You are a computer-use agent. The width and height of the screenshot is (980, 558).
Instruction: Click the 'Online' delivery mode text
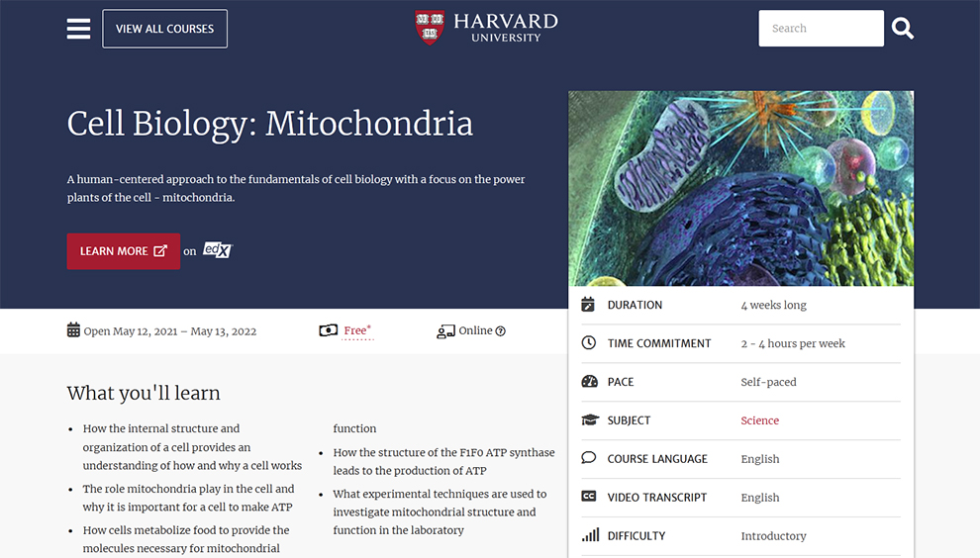475,330
